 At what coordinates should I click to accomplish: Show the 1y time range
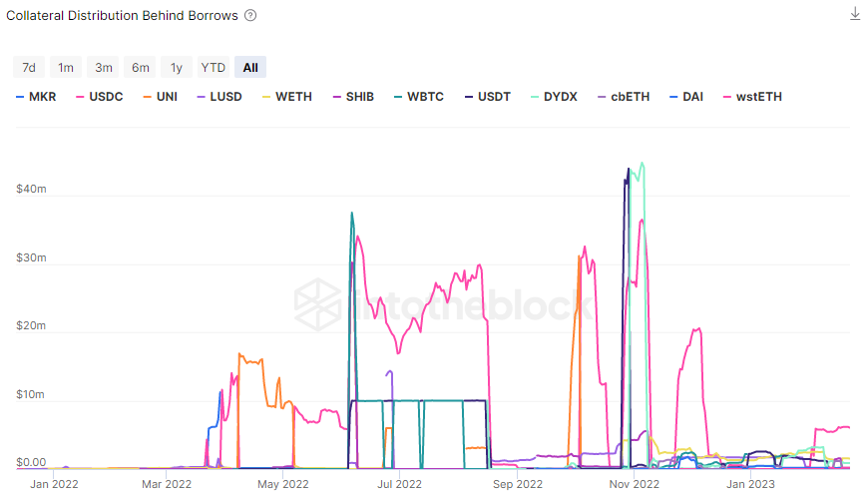pos(177,68)
